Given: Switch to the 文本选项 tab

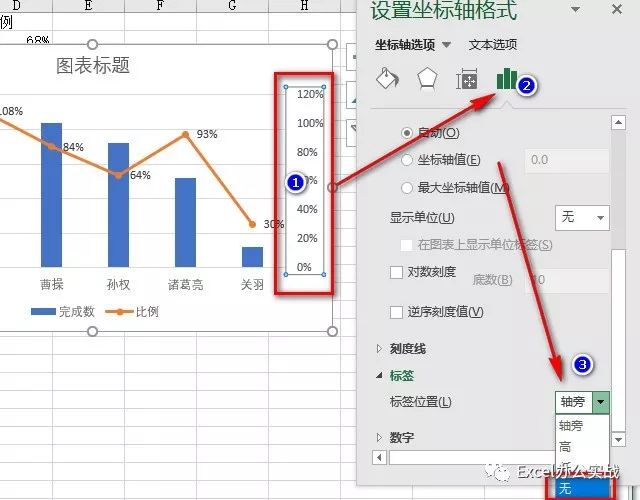Looking at the screenshot, I should pyautogui.click(x=493, y=44).
